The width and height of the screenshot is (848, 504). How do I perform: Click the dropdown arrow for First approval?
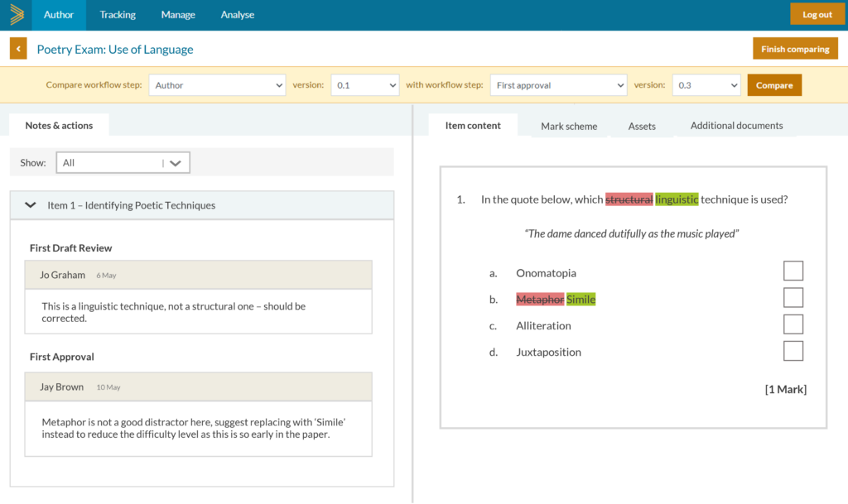622,84
